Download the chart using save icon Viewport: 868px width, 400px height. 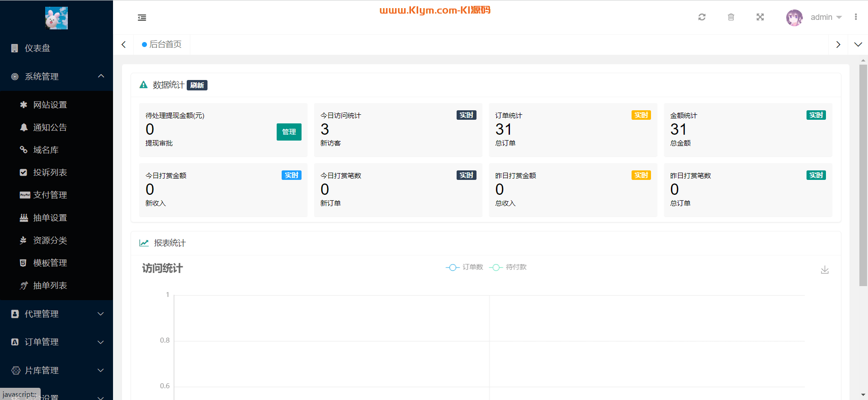click(825, 270)
